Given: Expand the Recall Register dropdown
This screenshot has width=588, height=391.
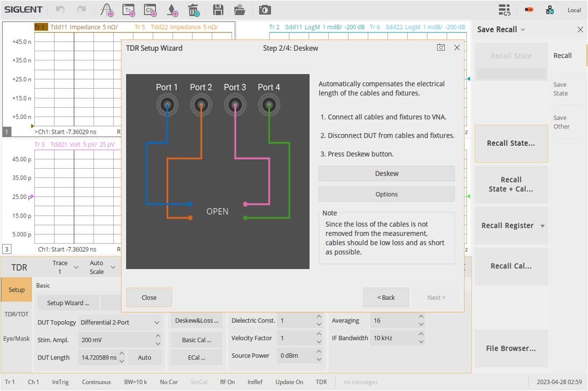Looking at the screenshot, I should tap(542, 225).
